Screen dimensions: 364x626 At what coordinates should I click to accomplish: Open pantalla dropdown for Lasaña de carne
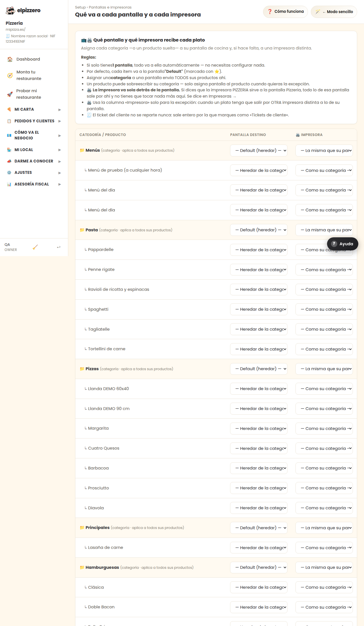click(x=259, y=548)
